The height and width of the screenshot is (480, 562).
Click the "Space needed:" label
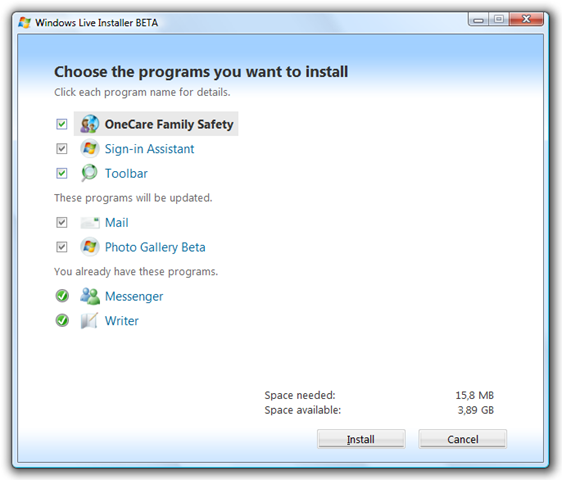click(x=300, y=395)
